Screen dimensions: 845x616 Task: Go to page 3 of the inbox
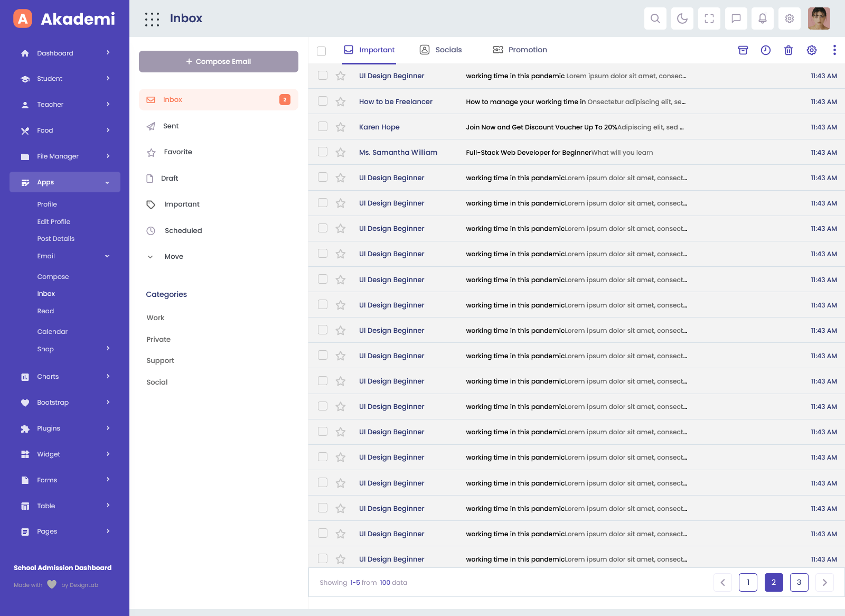(x=799, y=582)
